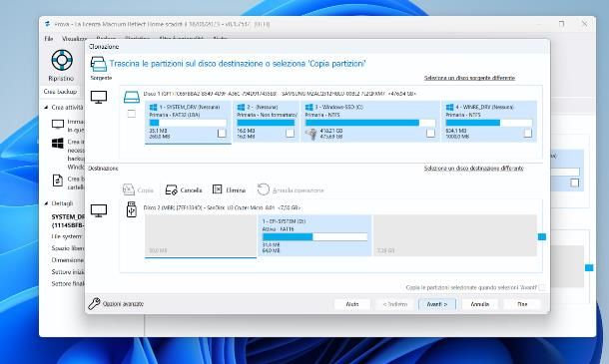
Task: Open the Opzioni avanzate link
Action: [123, 304]
